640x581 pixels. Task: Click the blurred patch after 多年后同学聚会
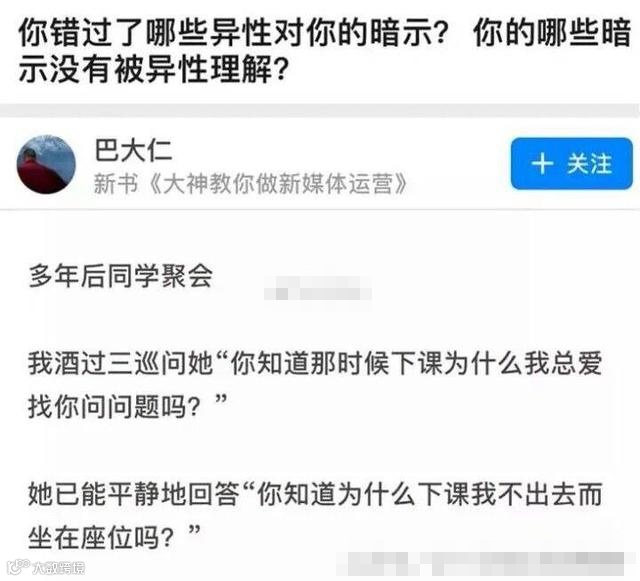pyautogui.click(x=318, y=289)
